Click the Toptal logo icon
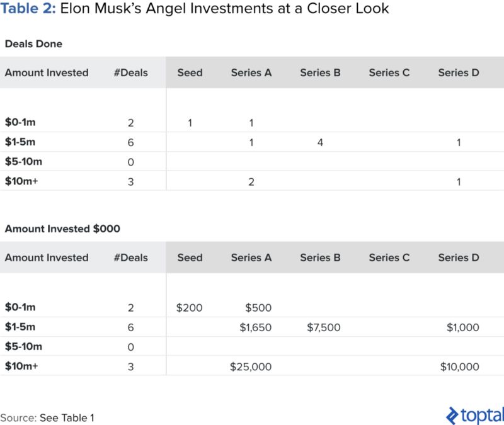The width and height of the screenshot is (504, 425). [x=452, y=415]
